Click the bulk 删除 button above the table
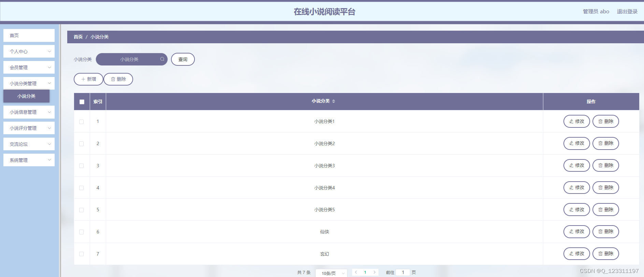The image size is (644, 277). 118,79
